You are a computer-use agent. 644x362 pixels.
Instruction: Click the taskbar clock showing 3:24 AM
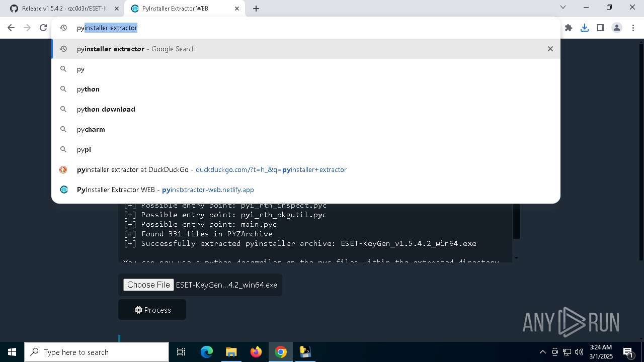601,352
